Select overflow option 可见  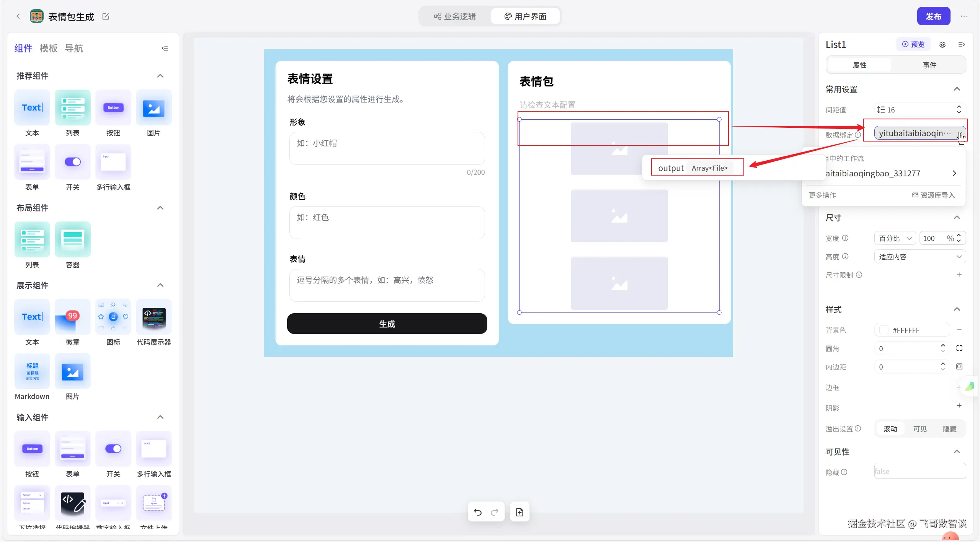pyautogui.click(x=920, y=429)
